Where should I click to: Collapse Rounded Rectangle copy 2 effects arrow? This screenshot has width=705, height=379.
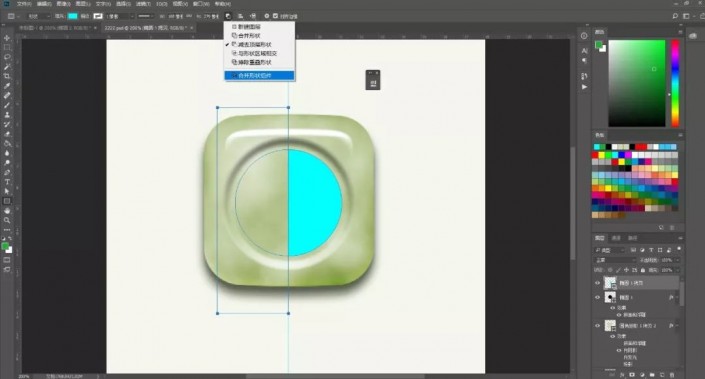pos(677,325)
